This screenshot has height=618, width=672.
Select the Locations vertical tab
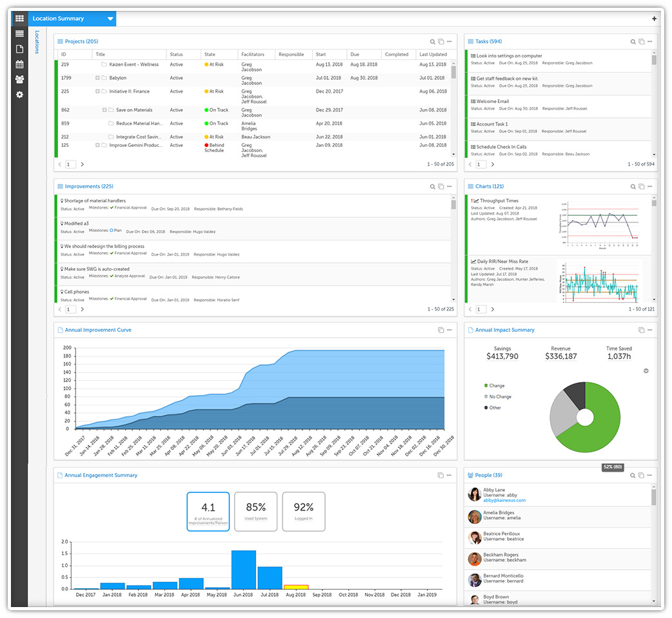(x=37, y=42)
